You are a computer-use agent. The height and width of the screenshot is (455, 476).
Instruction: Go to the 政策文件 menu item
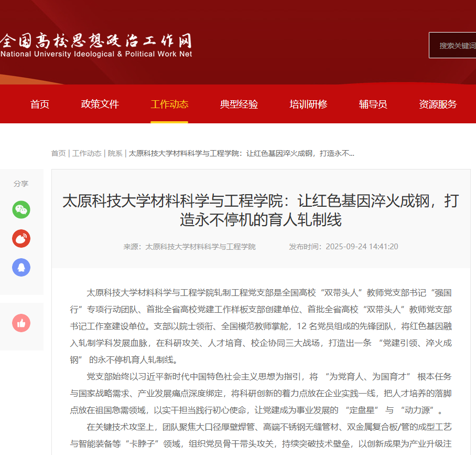coord(100,104)
